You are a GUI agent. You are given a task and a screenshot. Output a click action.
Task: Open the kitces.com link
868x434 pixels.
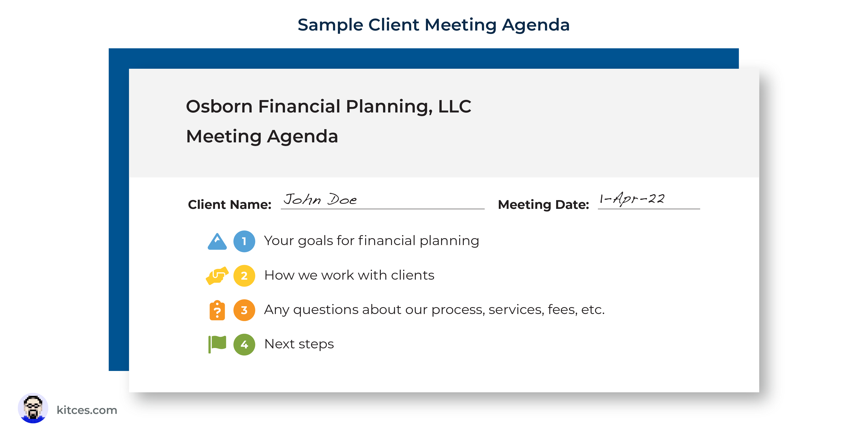click(87, 410)
